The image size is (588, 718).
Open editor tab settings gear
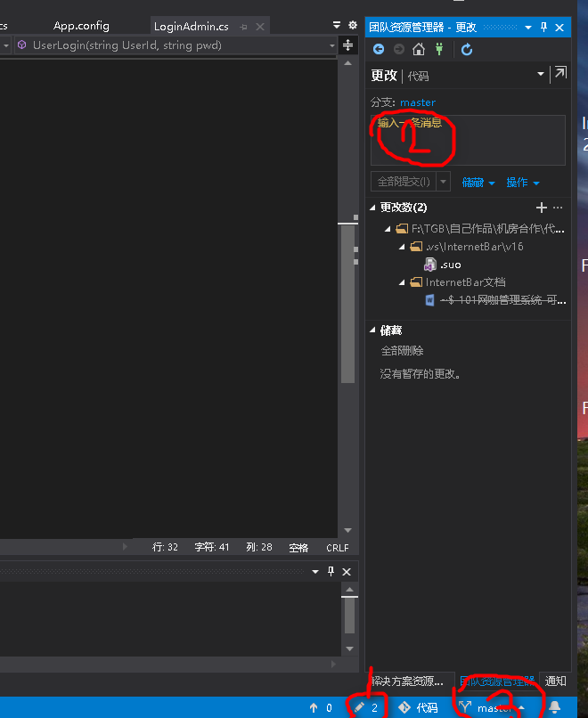353,25
